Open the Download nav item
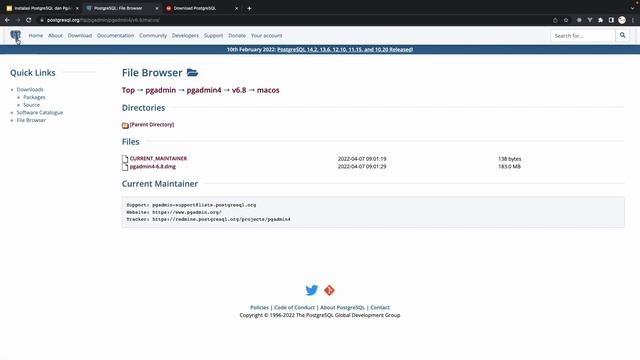Viewport: 640px width, 360px height. click(80, 36)
